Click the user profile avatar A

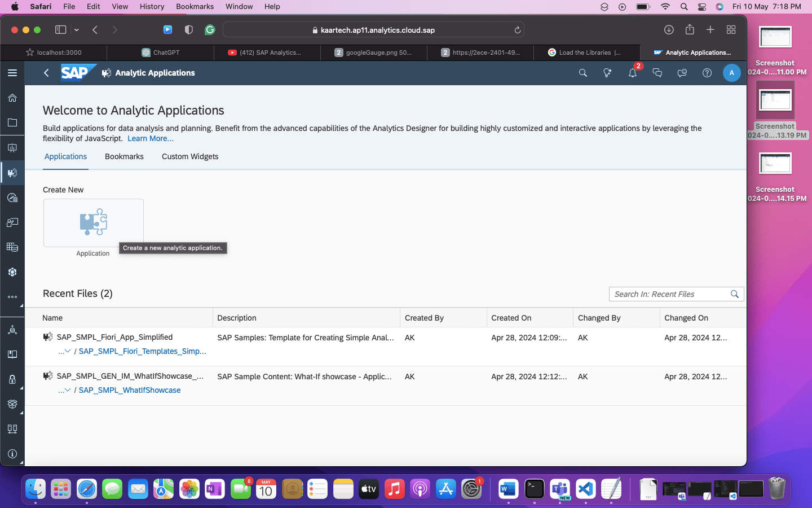(731, 73)
